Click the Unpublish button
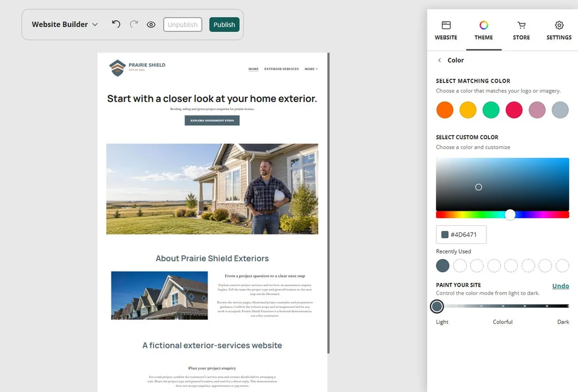The width and height of the screenshot is (578, 392). coord(182,25)
